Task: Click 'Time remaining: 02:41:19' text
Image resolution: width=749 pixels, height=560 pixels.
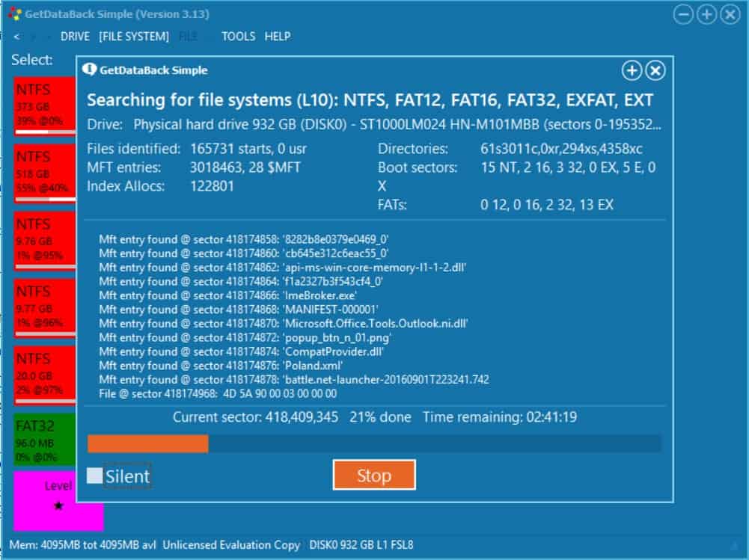Action: (x=500, y=417)
